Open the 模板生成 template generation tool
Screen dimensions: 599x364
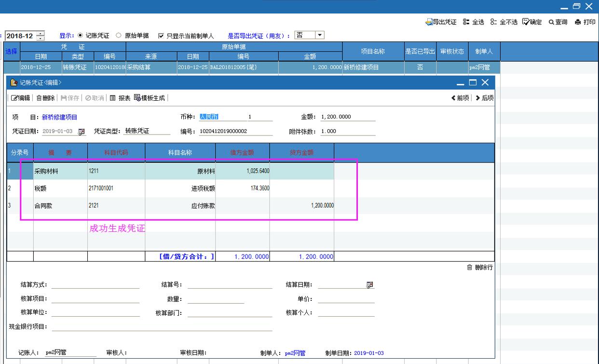coord(137,98)
